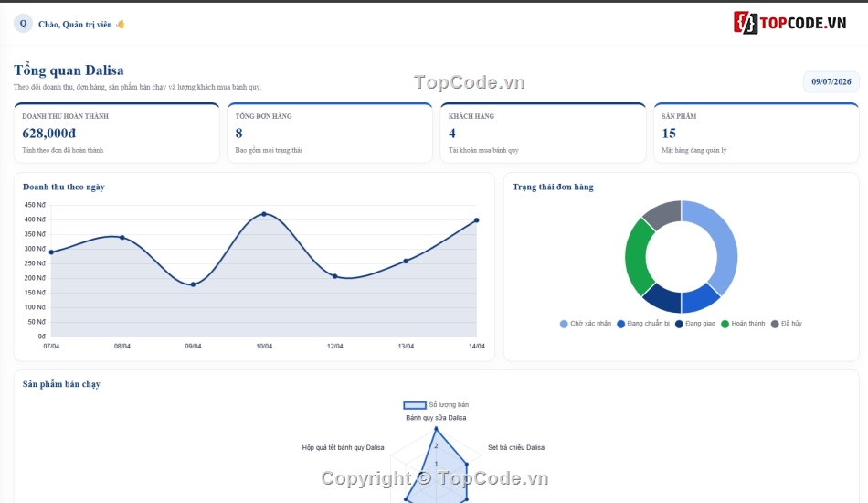Toggle Đang chuẩn bị legend item
The height and width of the screenshot is (503, 868).
pyautogui.click(x=643, y=324)
